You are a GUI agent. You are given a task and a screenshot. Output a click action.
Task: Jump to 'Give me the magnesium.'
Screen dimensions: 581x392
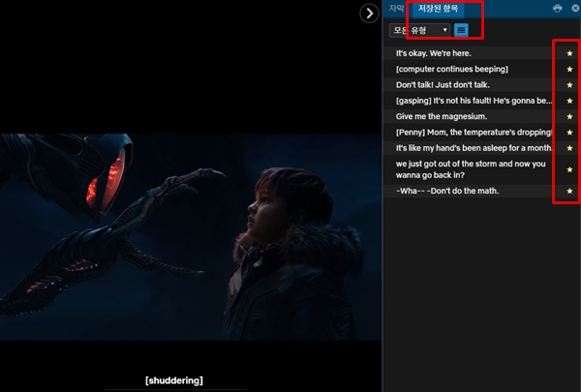442,117
